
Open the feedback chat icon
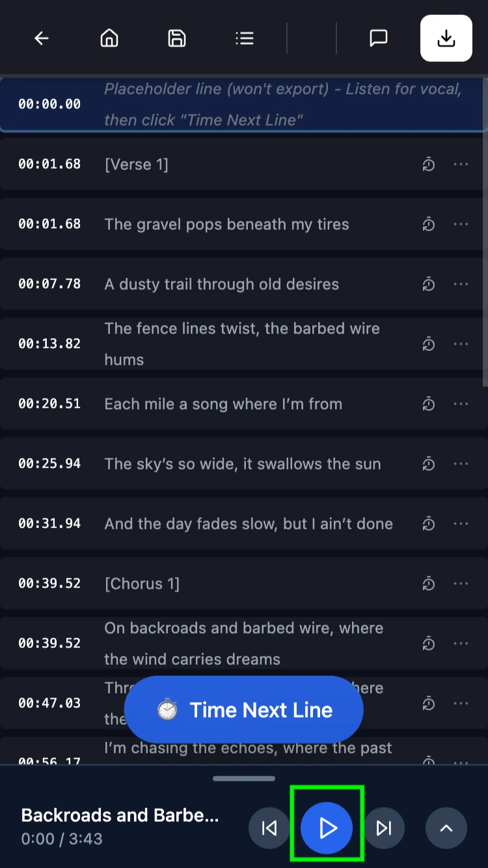pyautogui.click(x=378, y=38)
